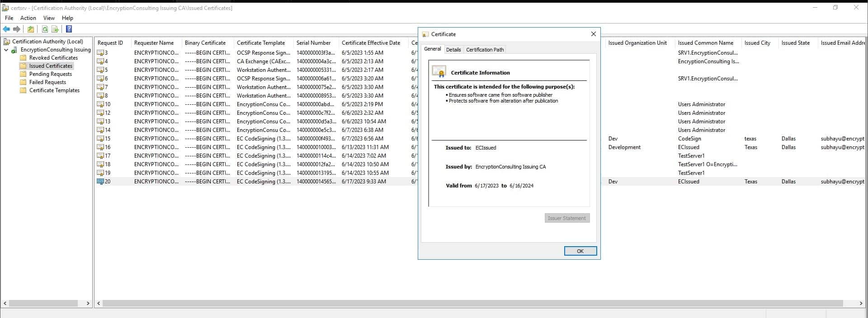This screenshot has width=868, height=318.
Task: Open the Pending Requests folder
Action: click(50, 74)
